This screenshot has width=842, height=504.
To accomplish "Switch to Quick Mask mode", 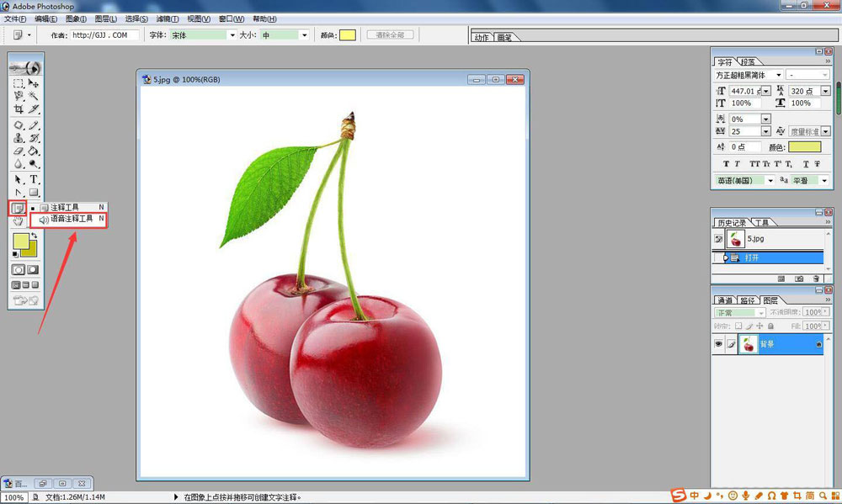I will point(33,269).
